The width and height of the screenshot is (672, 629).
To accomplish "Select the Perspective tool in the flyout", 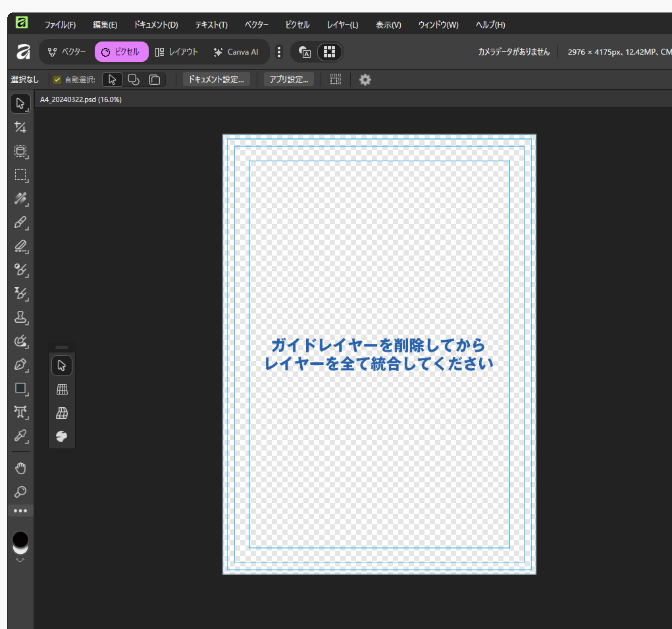I will 61,389.
